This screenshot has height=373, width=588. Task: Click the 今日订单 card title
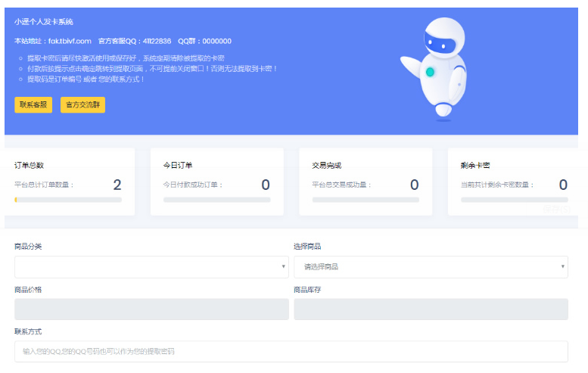[x=178, y=165]
